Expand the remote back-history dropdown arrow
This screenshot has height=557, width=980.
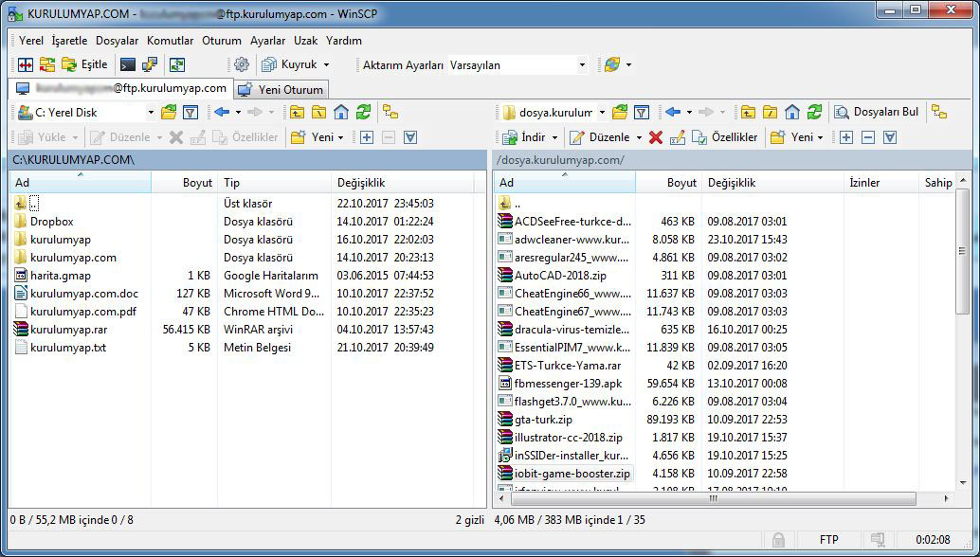689,113
